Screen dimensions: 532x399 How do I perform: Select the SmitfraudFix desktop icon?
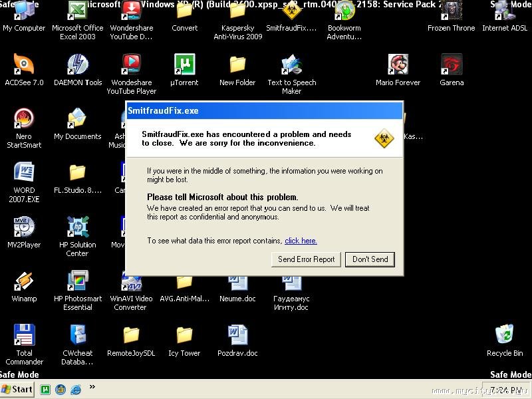291,16
